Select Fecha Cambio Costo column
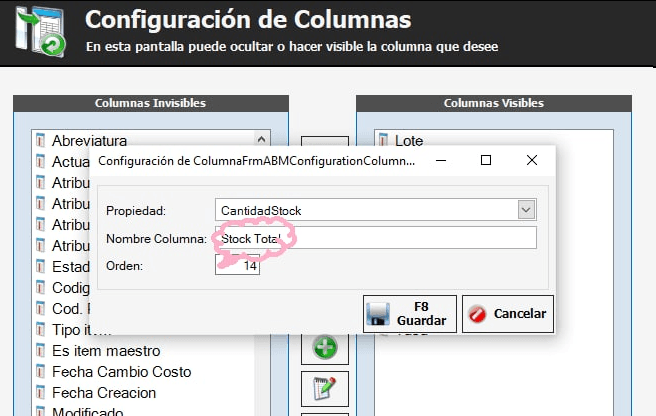The width and height of the screenshot is (656, 416). coord(121,372)
